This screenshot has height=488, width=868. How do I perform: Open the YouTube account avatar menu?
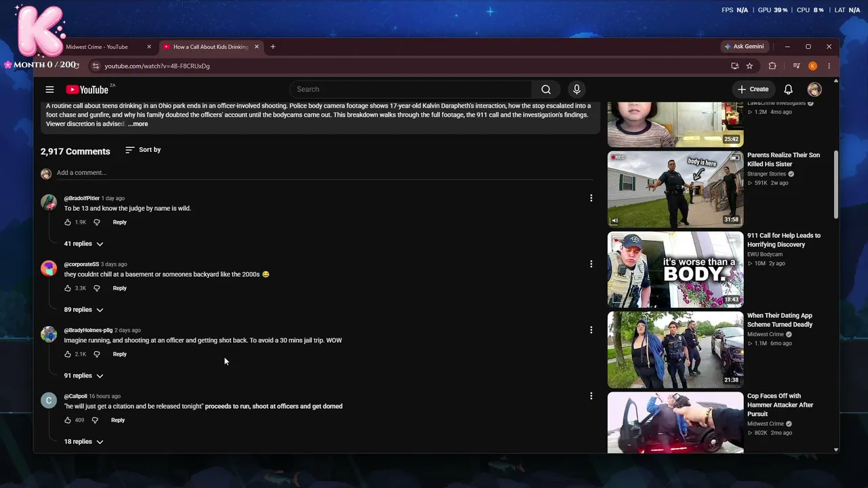point(814,89)
